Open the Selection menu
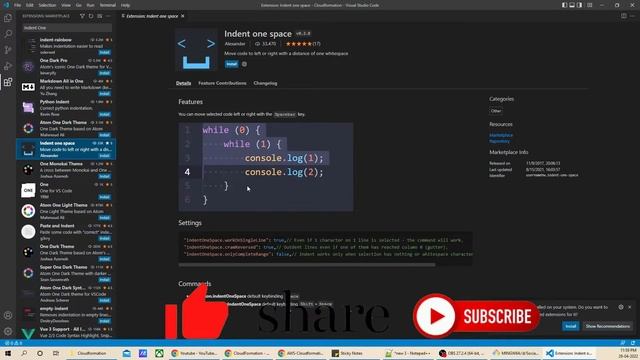The image size is (640, 360). pos(47,5)
